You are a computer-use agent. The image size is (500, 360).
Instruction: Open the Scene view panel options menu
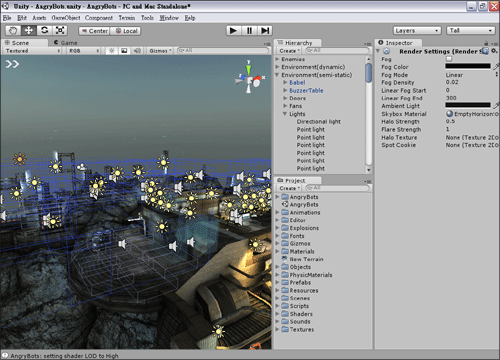(x=267, y=44)
